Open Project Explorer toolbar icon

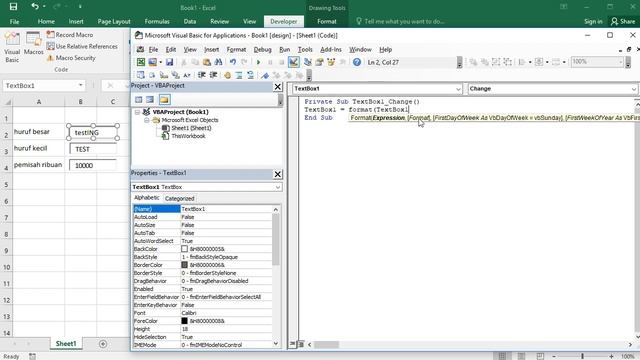point(308,62)
